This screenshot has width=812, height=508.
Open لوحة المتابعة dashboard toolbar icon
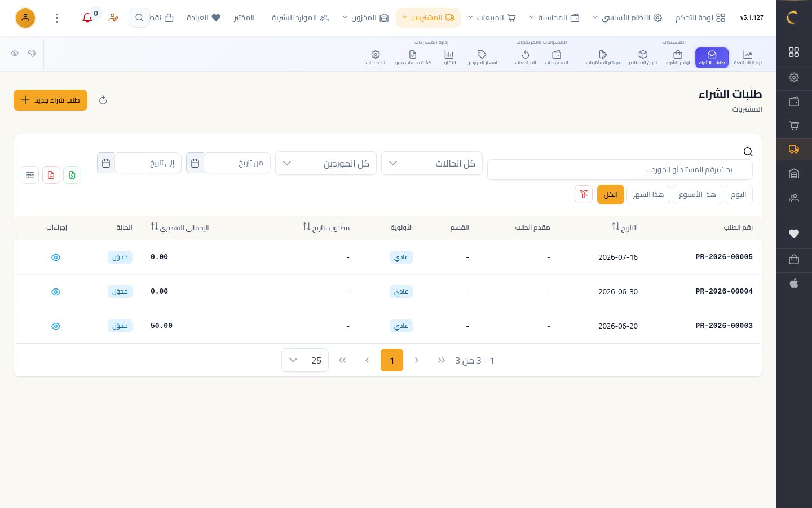point(748,58)
